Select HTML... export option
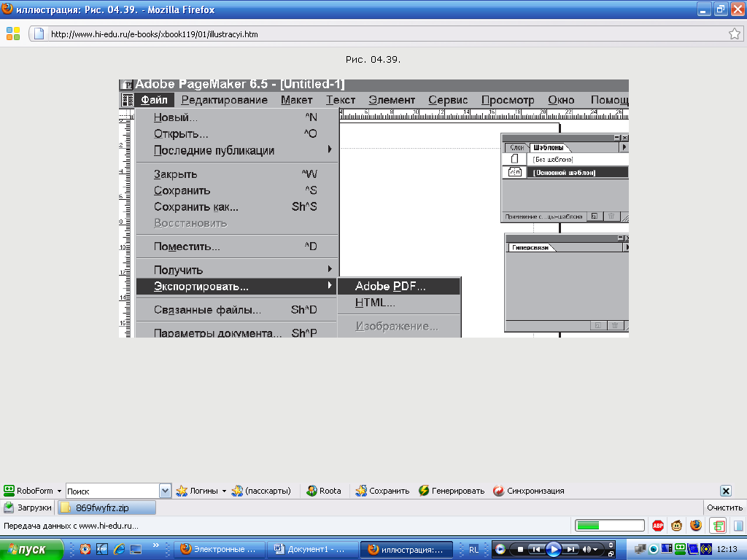This screenshot has width=747, height=560. tap(399, 303)
